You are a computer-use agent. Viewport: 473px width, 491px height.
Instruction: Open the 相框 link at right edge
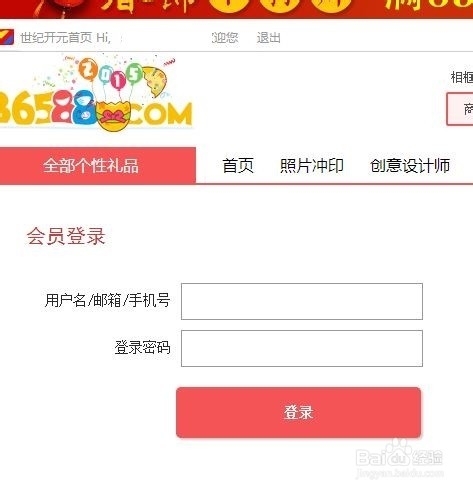462,77
